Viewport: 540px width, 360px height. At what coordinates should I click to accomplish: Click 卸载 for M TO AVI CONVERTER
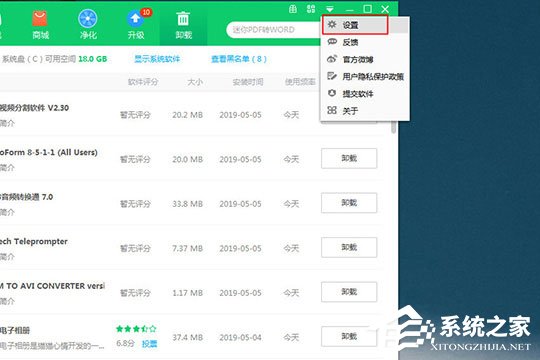coord(349,292)
